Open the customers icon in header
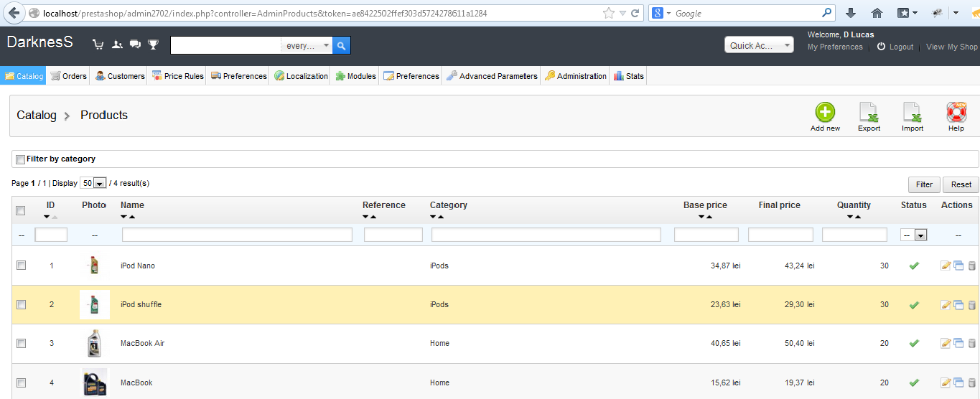Screen dimensions: 980x399 (x=117, y=44)
